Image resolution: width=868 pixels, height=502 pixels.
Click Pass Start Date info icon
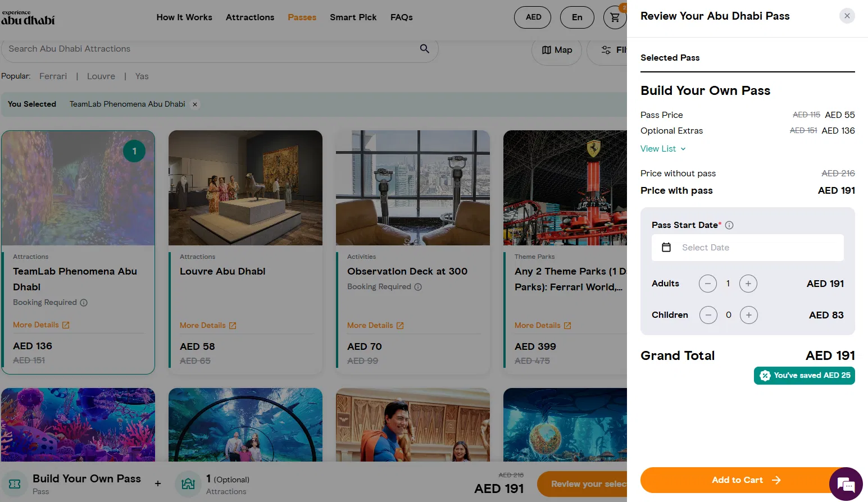[x=729, y=225]
